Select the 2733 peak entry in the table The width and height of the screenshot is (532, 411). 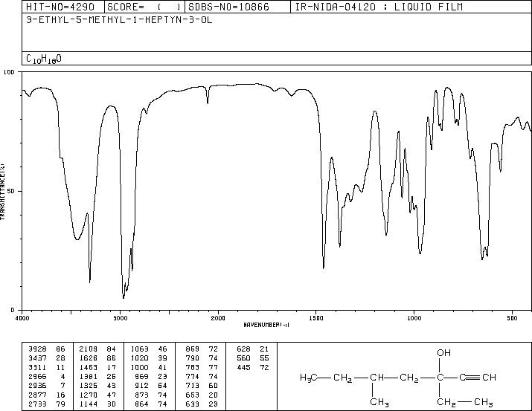click(46, 404)
